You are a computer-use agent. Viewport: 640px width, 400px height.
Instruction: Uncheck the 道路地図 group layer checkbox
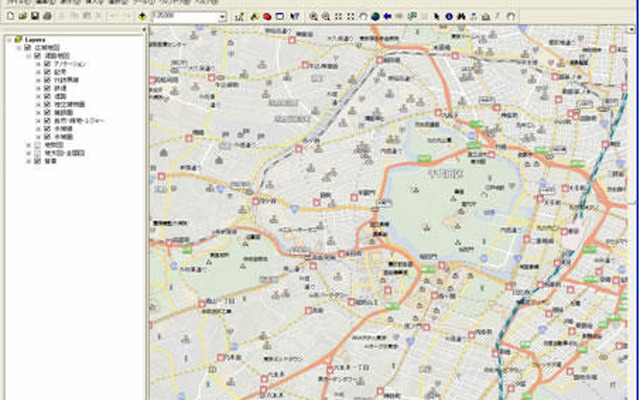point(37,56)
